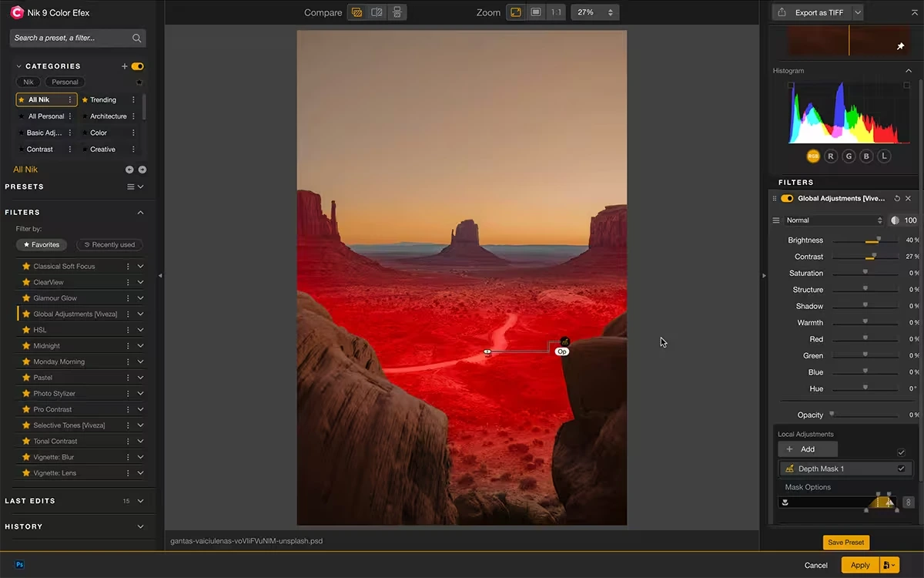Select the Luminance histogram button
Screen dimensions: 924x578
[885, 156]
